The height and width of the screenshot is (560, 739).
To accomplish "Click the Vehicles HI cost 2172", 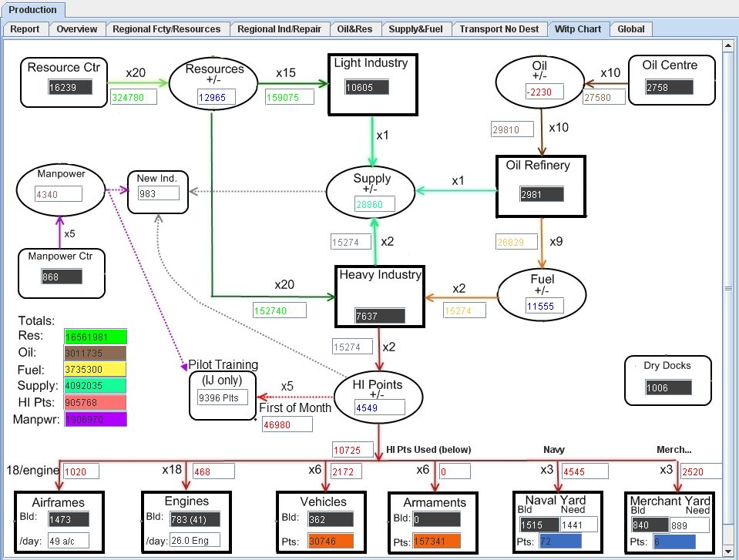I will pos(347,471).
